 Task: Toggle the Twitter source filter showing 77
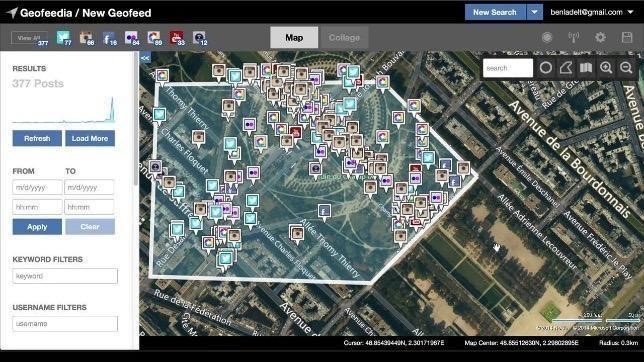pyautogui.click(x=64, y=38)
